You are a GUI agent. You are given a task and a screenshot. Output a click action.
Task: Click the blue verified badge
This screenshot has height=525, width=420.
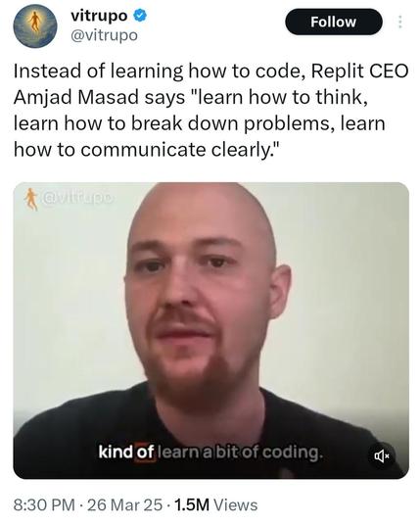[x=140, y=16]
